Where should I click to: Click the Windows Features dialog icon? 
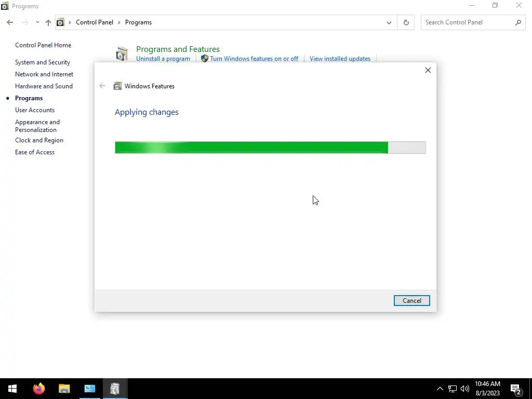tap(117, 86)
